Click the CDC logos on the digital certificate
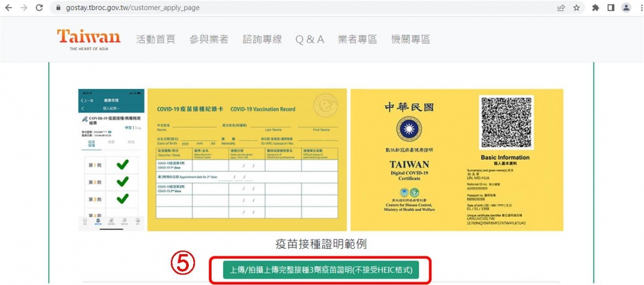This screenshot has height=285, width=644. tap(409, 193)
